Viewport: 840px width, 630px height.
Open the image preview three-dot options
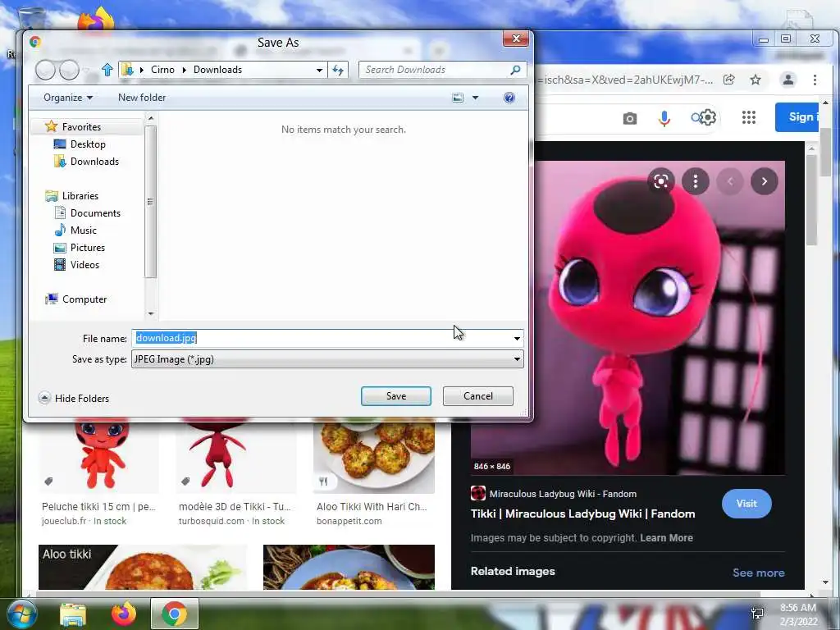click(x=696, y=181)
